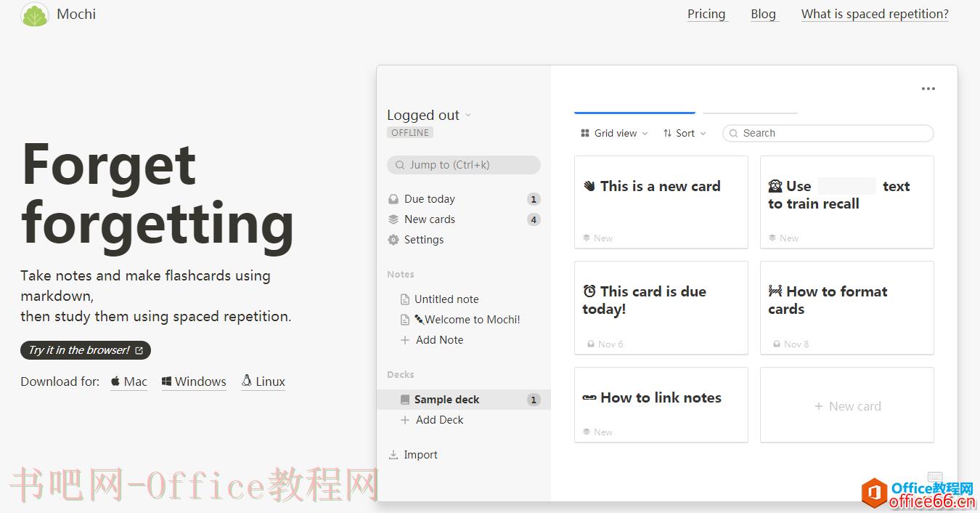980x513 pixels.
Task: Click the plus icon beside Add Note
Action: point(405,340)
